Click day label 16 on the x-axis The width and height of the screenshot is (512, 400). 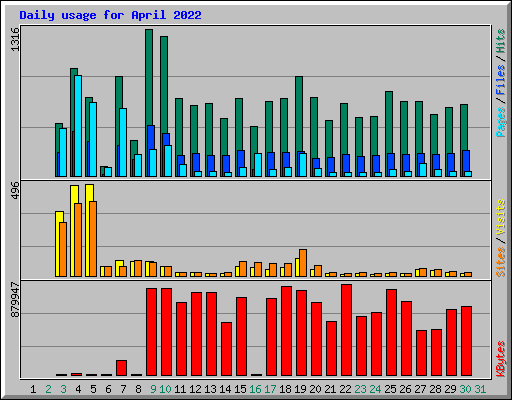coord(255,389)
